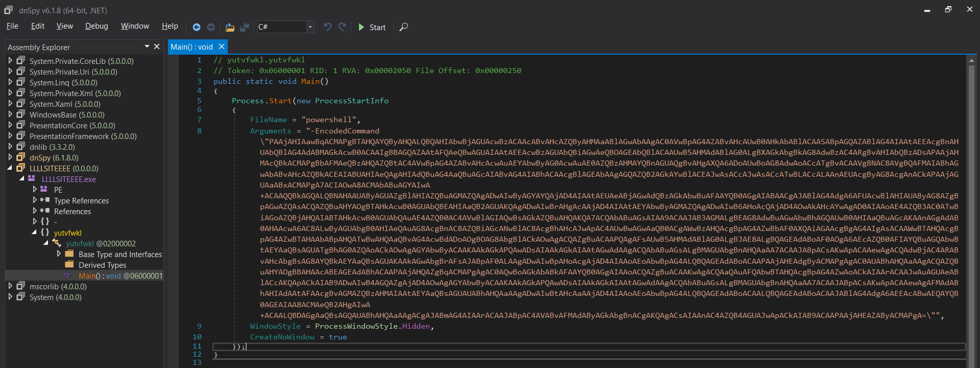The image size is (980, 368).
Task: Select System (4.0.0.0) assembly
Action: tap(55, 297)
